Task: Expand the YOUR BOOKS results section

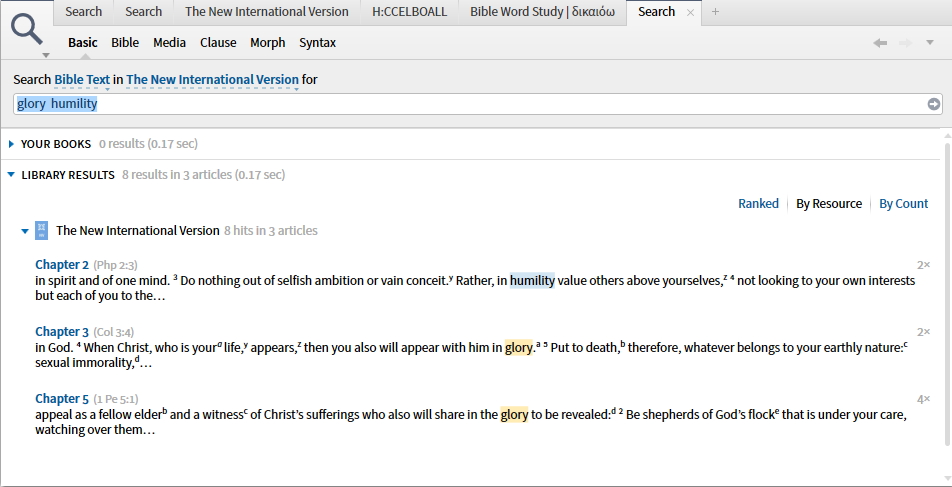Action: pos(11,144)
